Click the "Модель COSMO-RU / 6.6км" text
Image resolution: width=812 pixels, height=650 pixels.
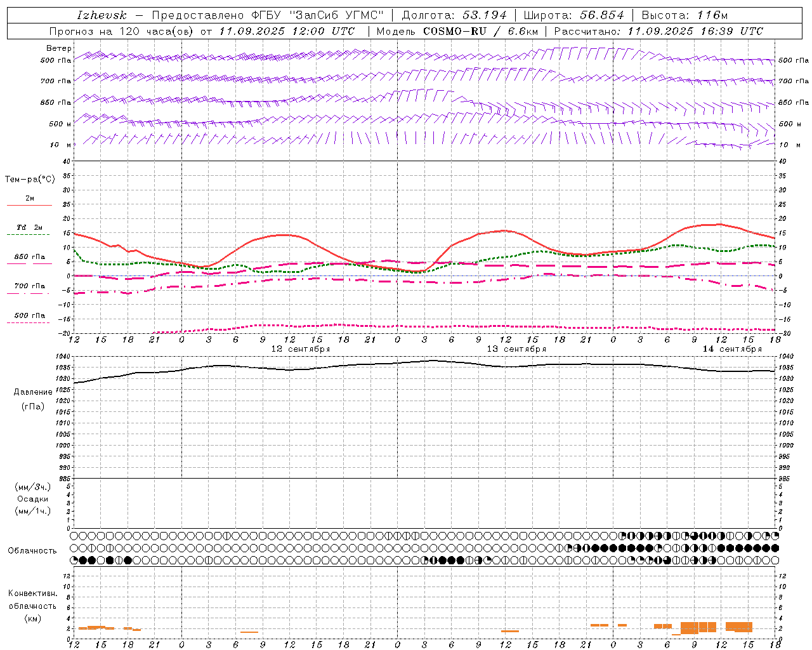point(457,31)
